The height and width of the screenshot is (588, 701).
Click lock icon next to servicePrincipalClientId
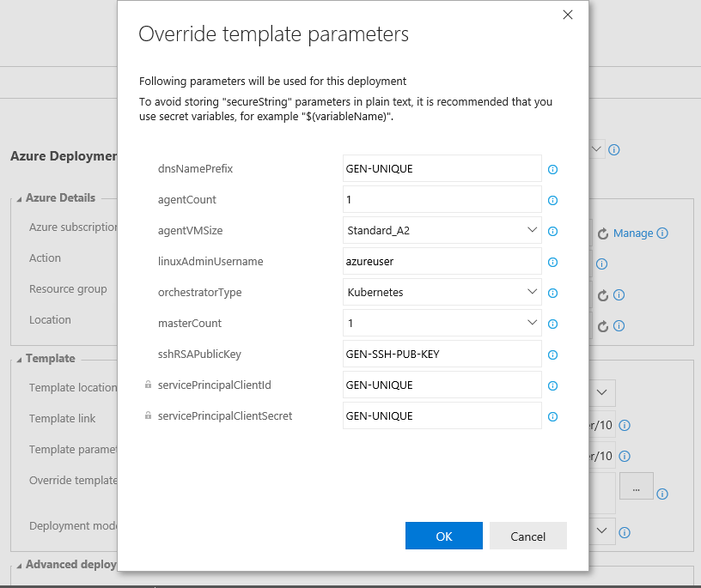pos(148,385)
